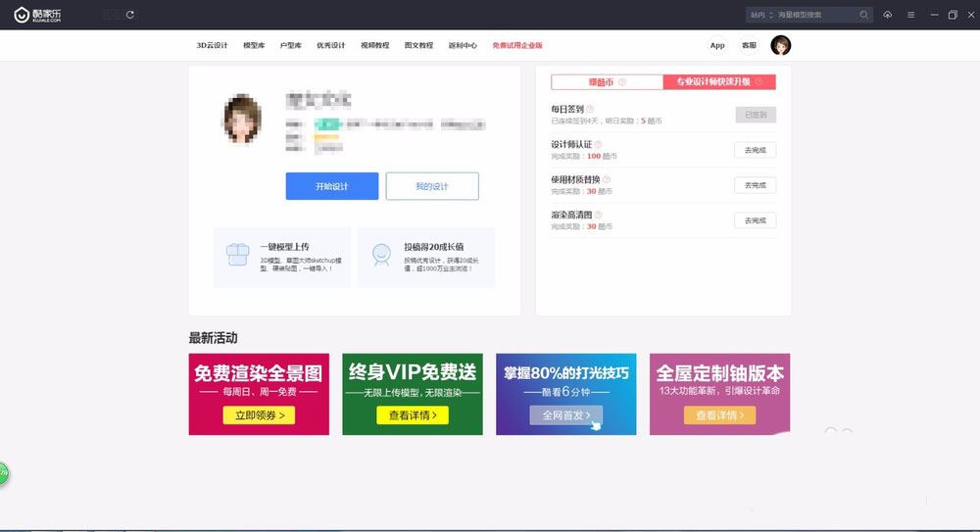The width and height of the screenshot is (980, 532).
Task: Click 去完成 for 设计师认证 task
Action: tap(755, 150)
